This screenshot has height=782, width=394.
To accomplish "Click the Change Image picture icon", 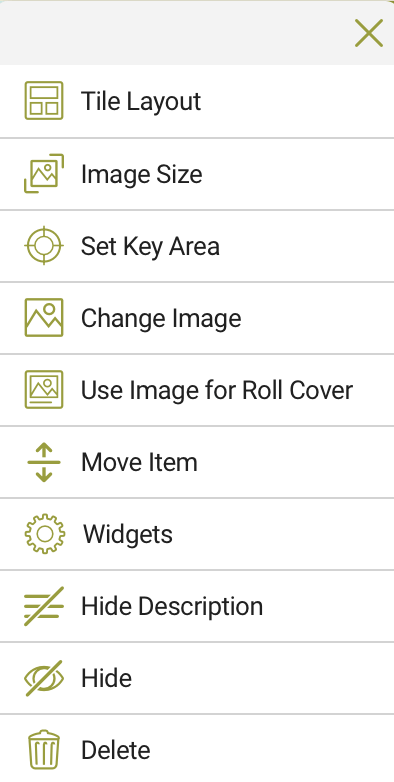I will pos(44,317).
